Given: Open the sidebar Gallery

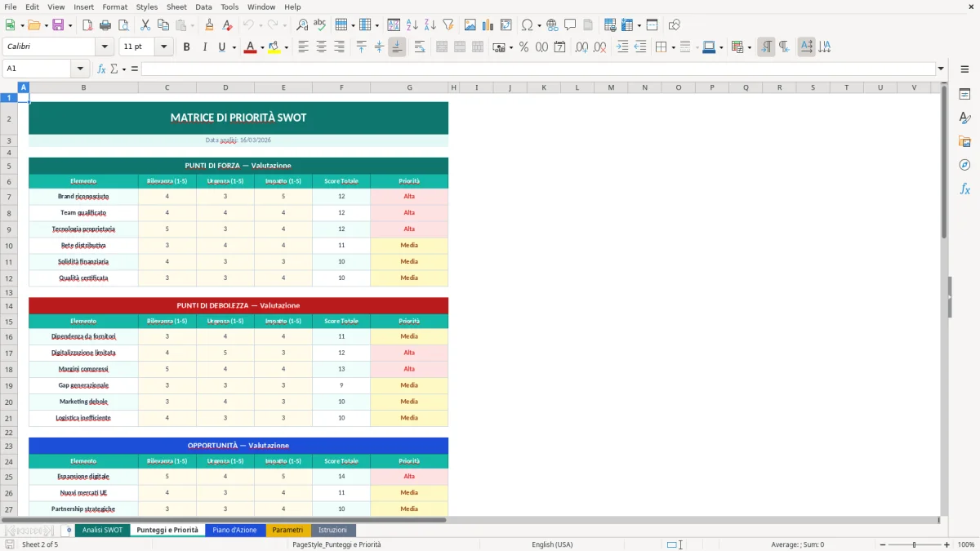Looking at the screenshot, I should point(964,141).
